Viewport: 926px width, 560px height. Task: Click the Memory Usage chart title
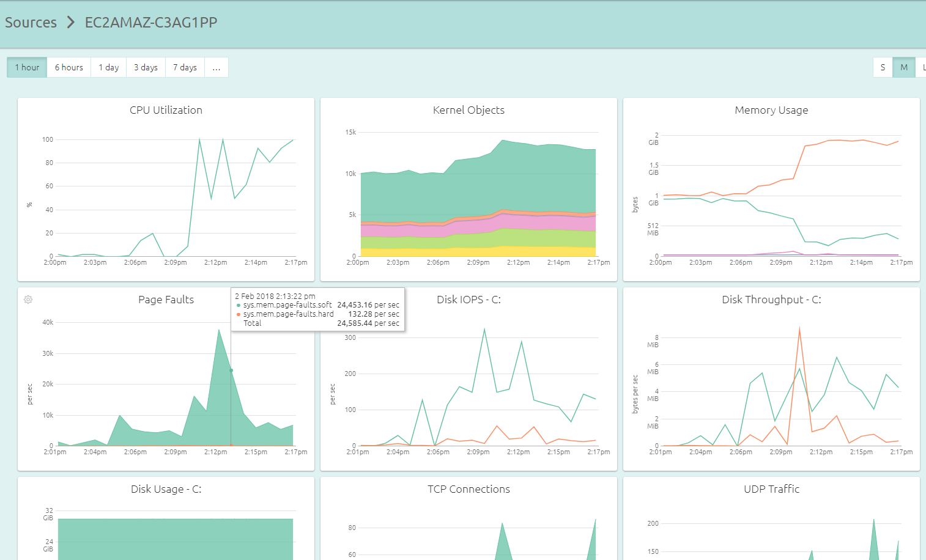click(771, 110)
